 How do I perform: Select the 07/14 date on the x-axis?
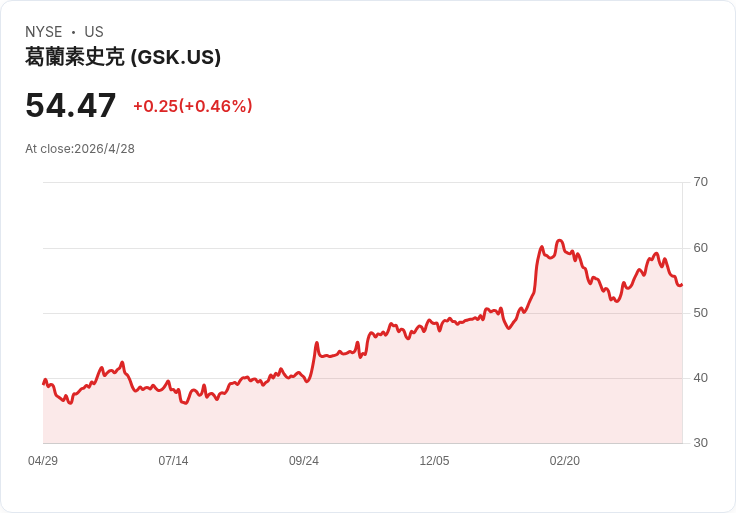(x=173, y=461)
